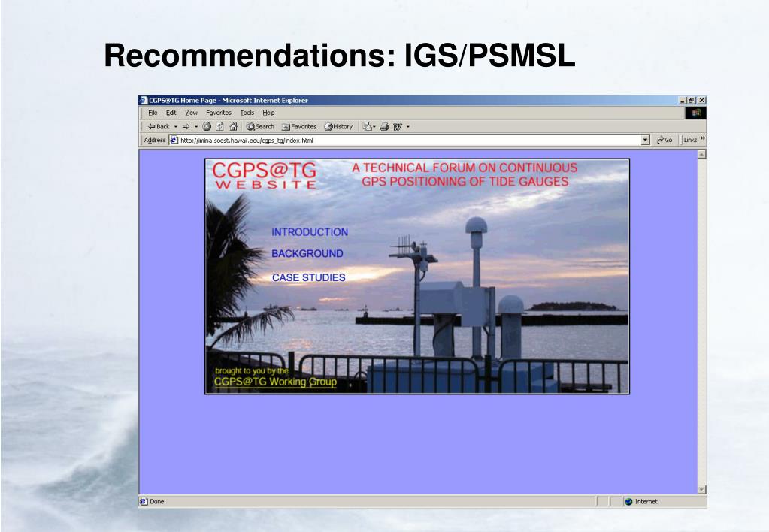Expand the Links toolbar chevron
This screenshot has width=769, height=532.
(x=703, y=139)
